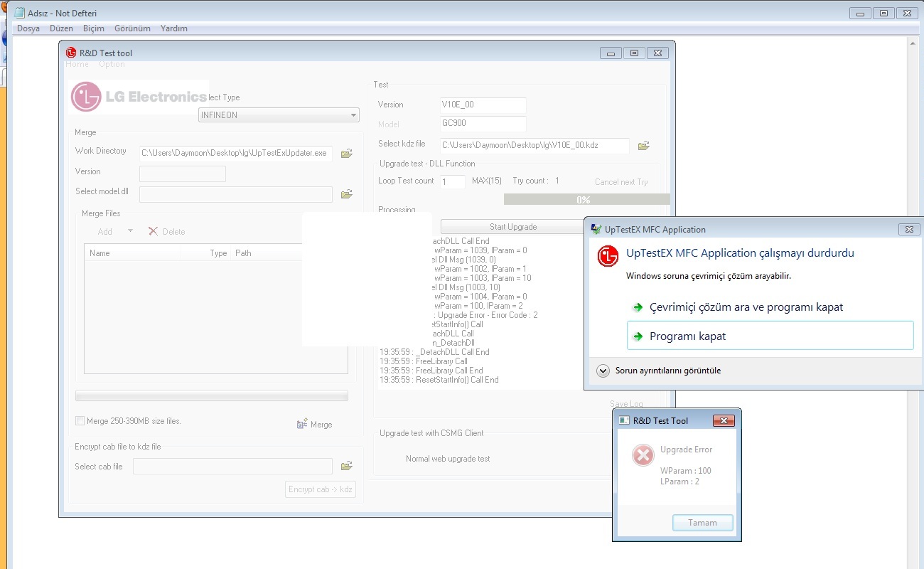Click the Merge button icon
This screenshot has width=924, height=569.
[x=302, y=424]
